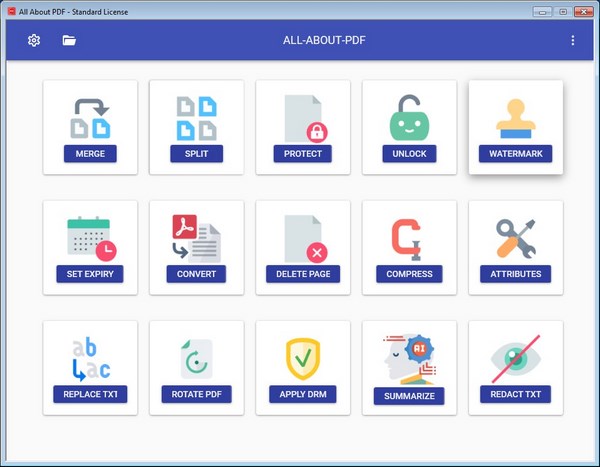The image size is (600, 467).
Task: Close the All About PDF window
Action: pos(584,12)
